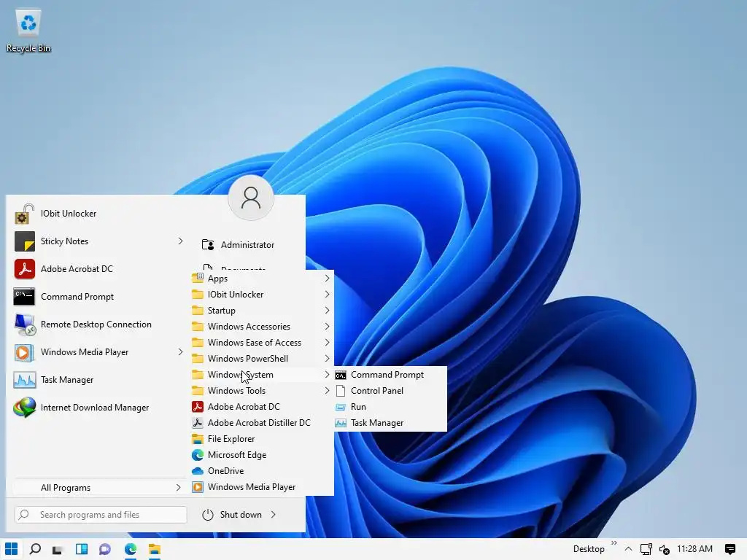Expand the Windows Tools chevron
Screen dimensions: 747x560
tap(327, 391)
